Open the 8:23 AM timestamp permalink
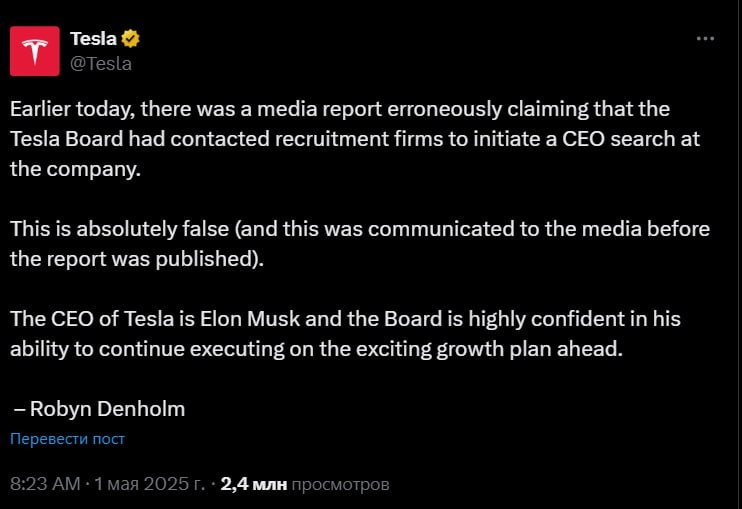742x509 pixels. point(45,483)
